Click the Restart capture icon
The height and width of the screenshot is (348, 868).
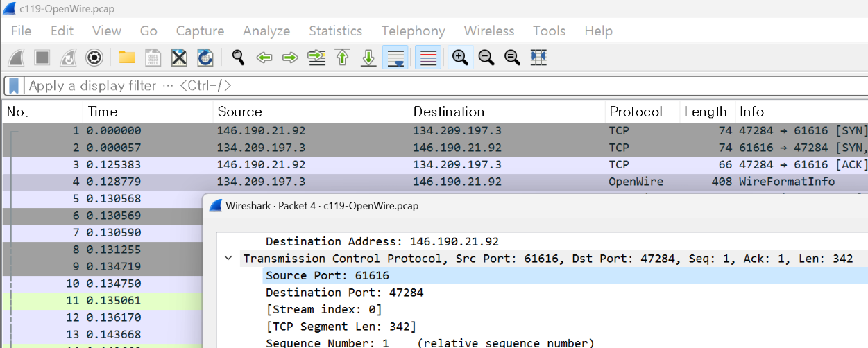pos(68,58)
